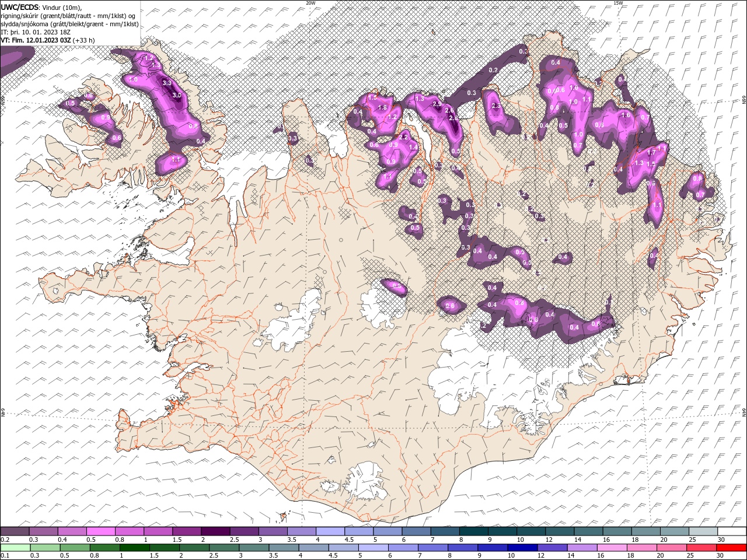Screen dimensions: 747x560
Task: Click upper legend swatch starting at 0.2
Action: [15, 531]
